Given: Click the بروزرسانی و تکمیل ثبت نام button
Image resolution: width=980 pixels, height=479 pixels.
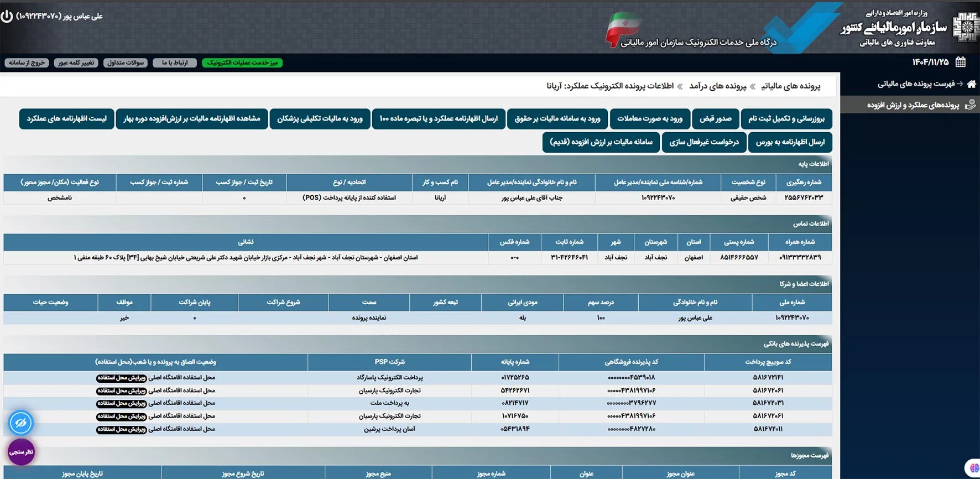Looking at the screenshot, I should (x=786, y=119).
